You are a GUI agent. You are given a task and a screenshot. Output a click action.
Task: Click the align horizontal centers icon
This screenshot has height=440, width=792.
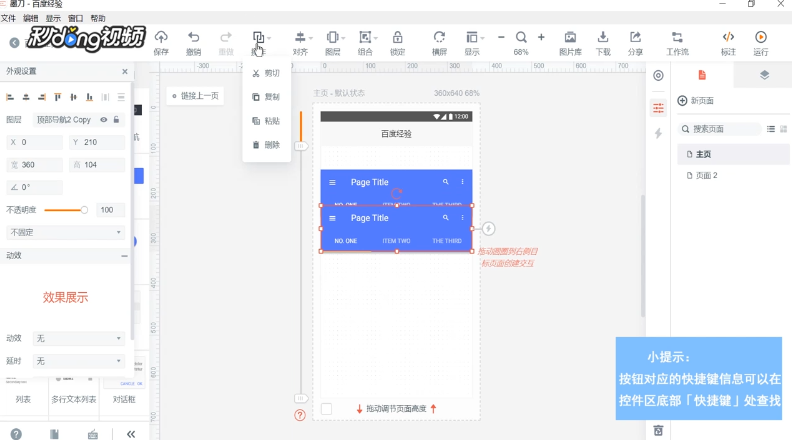pyautogui.click(x=26, y=97)
